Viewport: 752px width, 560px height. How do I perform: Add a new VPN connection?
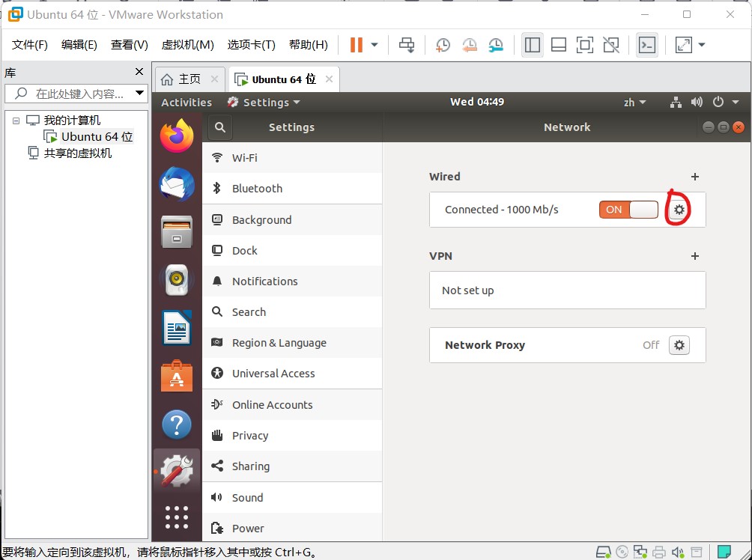694,256
